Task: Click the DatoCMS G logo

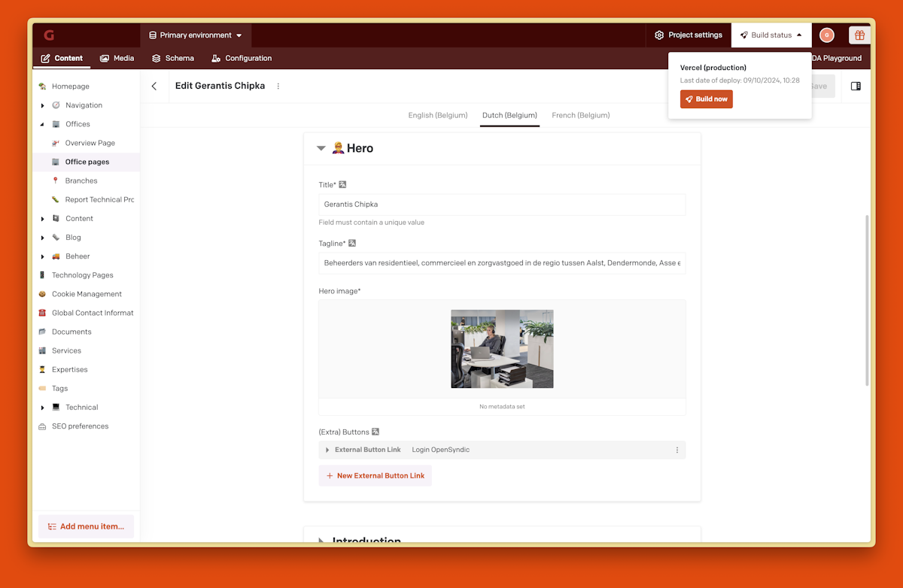Action: pos(49,35)
